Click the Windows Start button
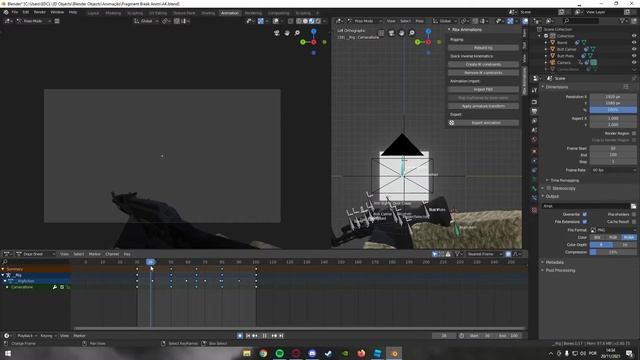The width and height of the screenshot is (640, 360). [x=7, y=353]
